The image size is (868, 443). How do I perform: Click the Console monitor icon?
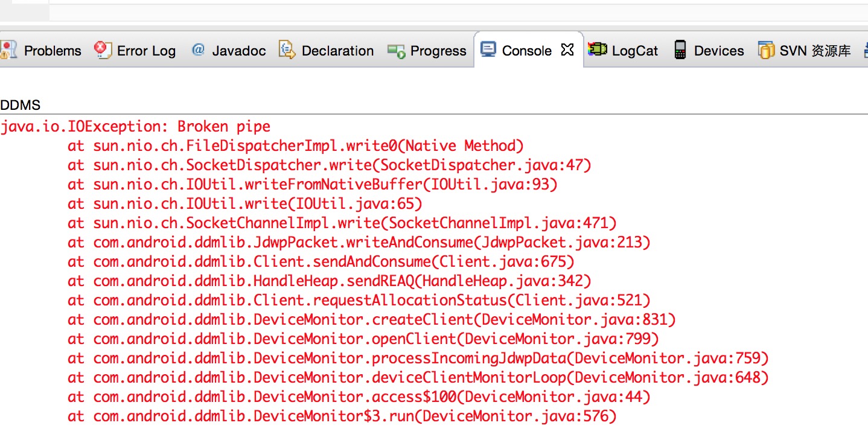coord(488,50)
